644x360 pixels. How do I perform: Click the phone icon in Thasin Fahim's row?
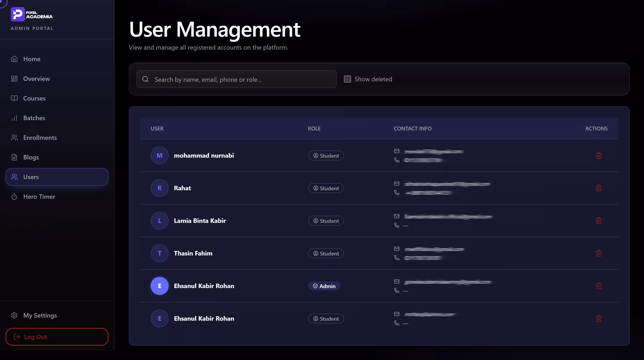[x=397, y=258]
